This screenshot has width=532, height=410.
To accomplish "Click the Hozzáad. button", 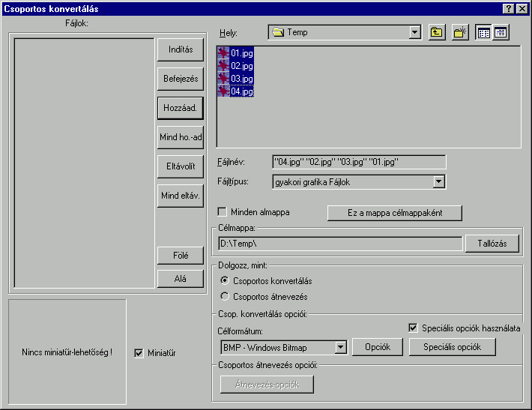I will [181, 108].
